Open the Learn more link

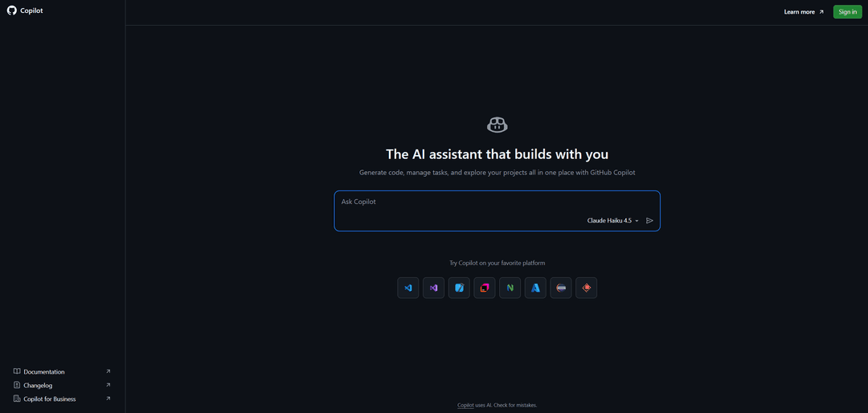click(803, 11)
